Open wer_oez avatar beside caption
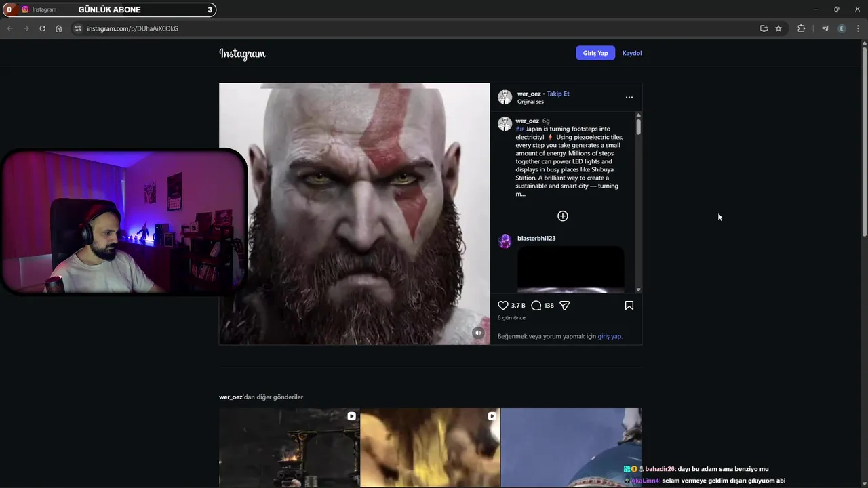 coord(505,123)
